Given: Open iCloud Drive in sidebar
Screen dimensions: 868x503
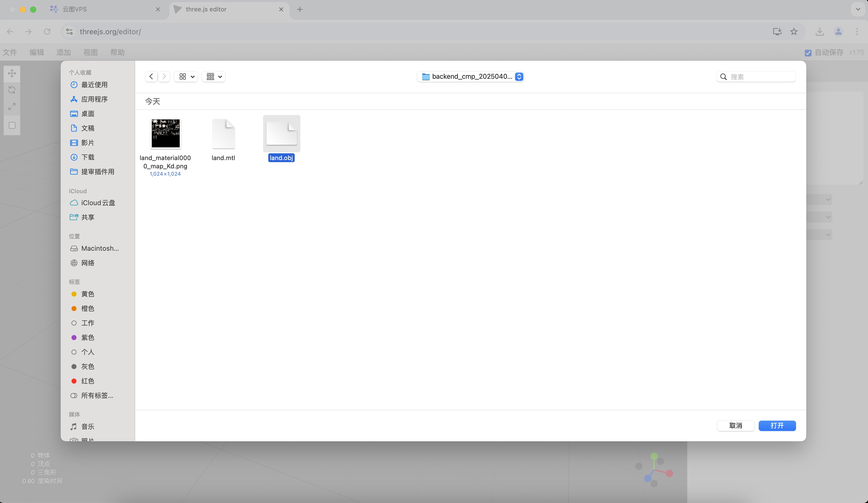Looking at the screenshot, I should point(98,203).
